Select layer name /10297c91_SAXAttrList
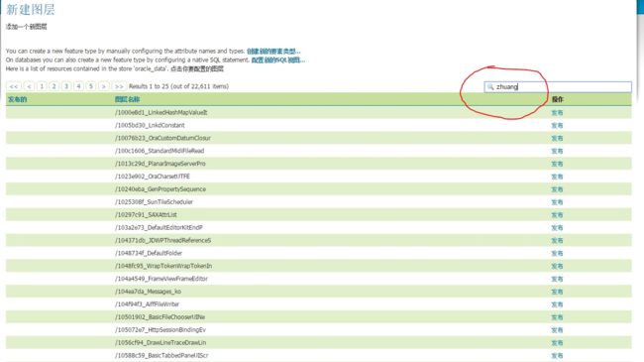The height and width of the screenshot is (362, 644). [146, 215]
